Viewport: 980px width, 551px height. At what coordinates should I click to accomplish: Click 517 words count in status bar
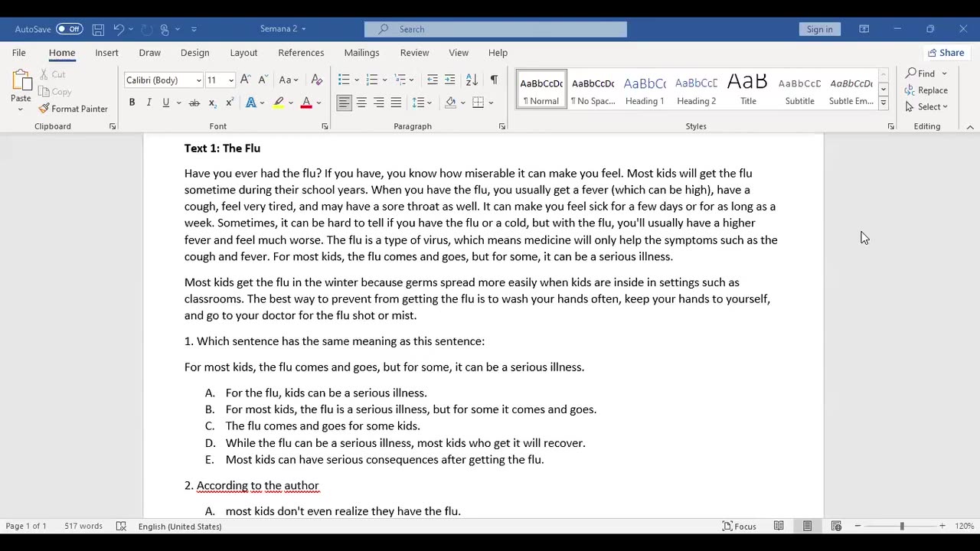[83, 526]
